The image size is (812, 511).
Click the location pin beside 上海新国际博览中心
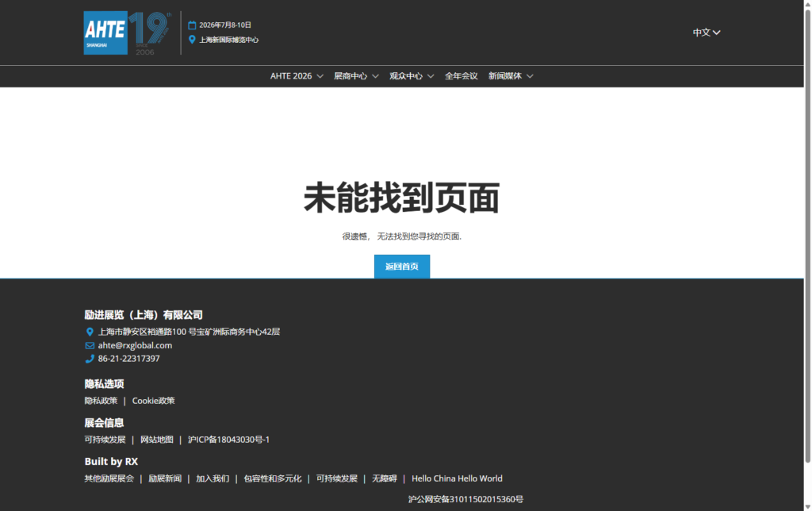191,39
